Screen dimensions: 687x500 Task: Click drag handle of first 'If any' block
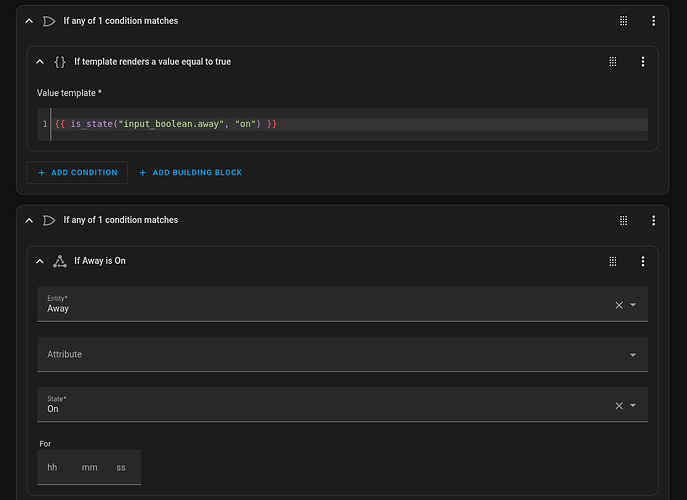pyautogui.click(x=623, y=21)
